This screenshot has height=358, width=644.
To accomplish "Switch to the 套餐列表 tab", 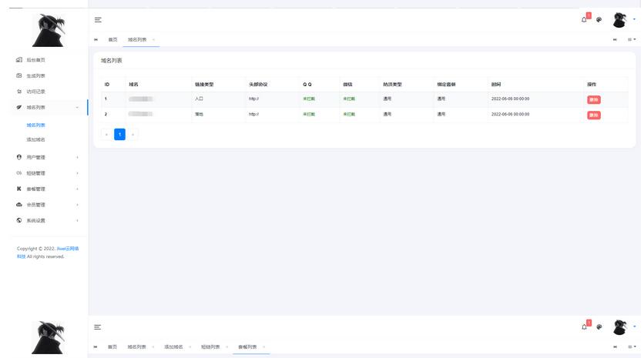I will coord(247,347).
